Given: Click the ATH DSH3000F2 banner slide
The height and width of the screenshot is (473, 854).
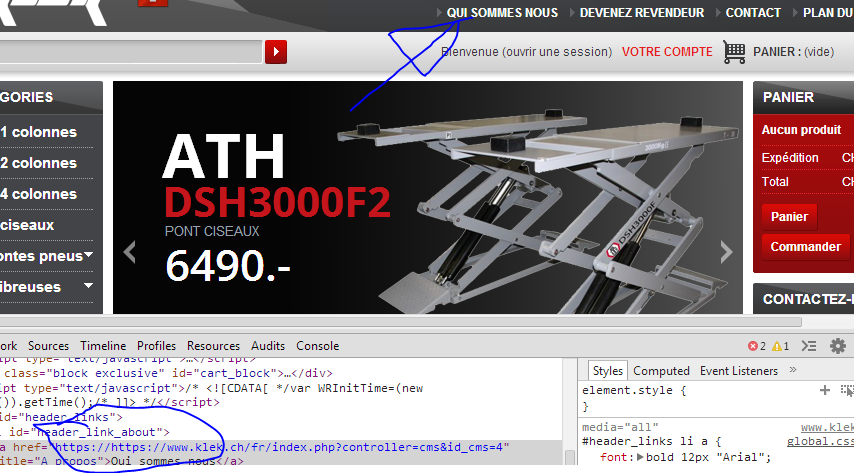Looking at the screenshot, I should pyautogui.click(x=428, y=197).
